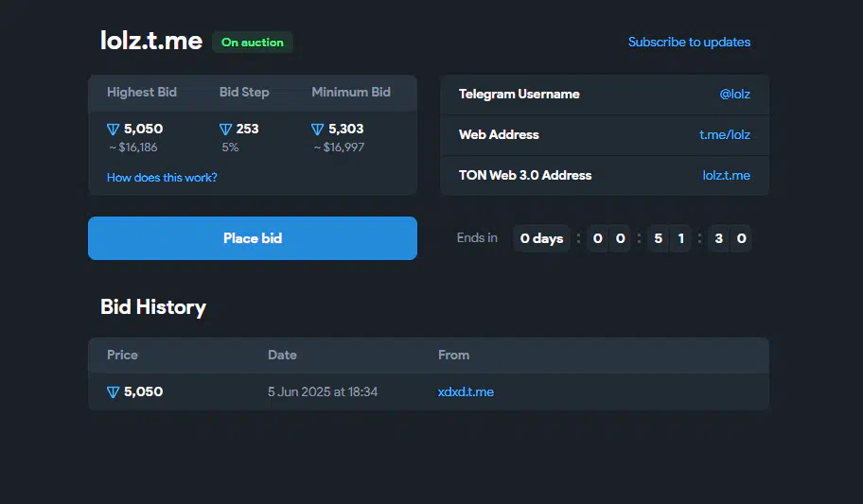Click TON icon in Bid History row

click(113, 392)
